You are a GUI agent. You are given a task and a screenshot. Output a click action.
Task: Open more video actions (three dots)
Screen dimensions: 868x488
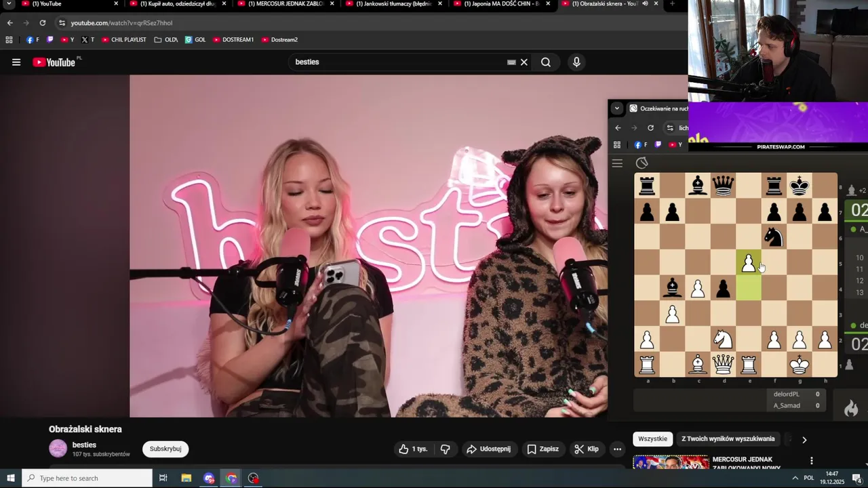click(x=617, y=449)
